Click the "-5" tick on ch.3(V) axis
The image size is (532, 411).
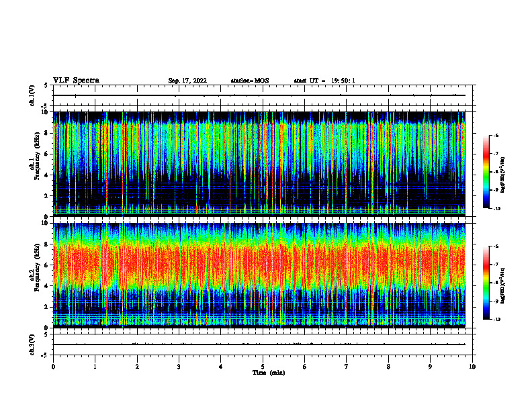click(x=45, y=355)
